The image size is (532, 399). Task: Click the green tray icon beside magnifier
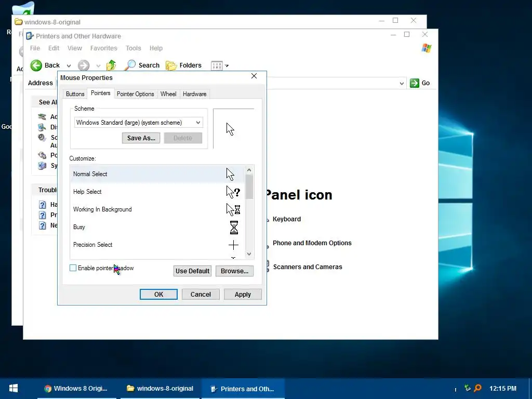pos(468,388)
